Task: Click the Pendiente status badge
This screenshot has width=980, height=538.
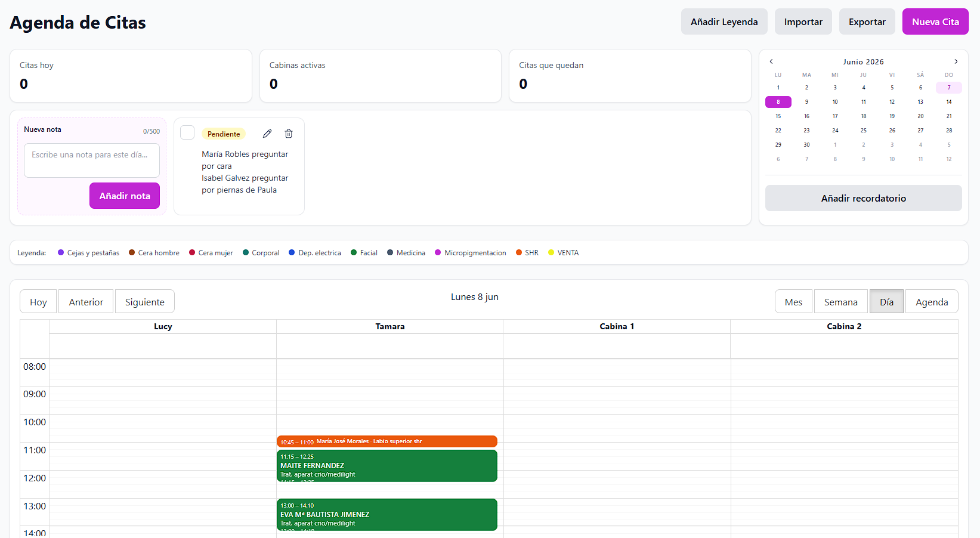Action: click(x=224, y=134)
